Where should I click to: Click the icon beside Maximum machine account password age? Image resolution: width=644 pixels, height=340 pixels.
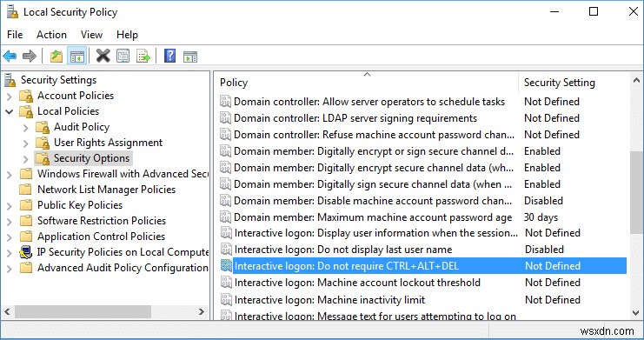coord(225,217)
